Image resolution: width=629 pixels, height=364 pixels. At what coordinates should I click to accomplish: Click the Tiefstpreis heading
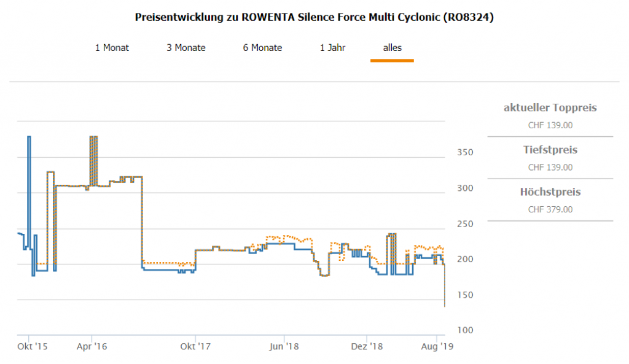550,150
